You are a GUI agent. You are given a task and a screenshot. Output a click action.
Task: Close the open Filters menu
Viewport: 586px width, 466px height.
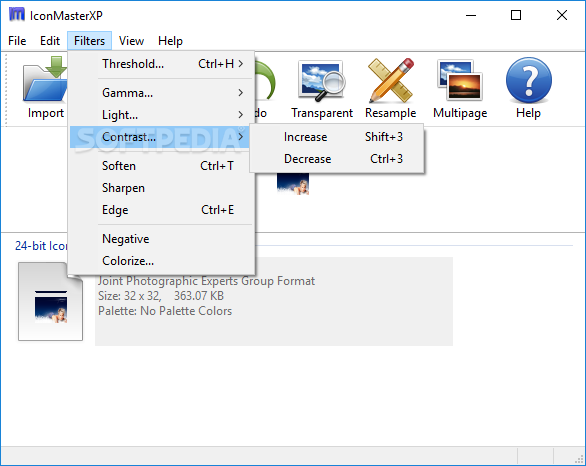(x=89, y=41)
